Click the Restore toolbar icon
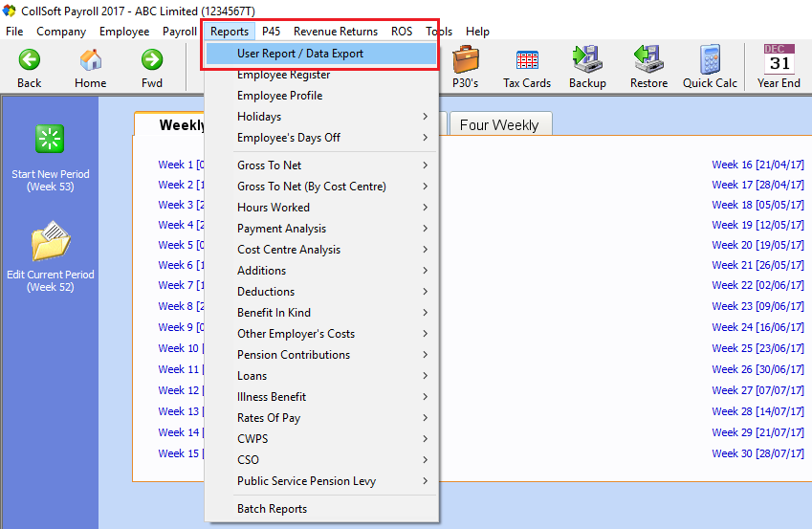812x529 pixels. pyautogui.click(x=648, y=60)
